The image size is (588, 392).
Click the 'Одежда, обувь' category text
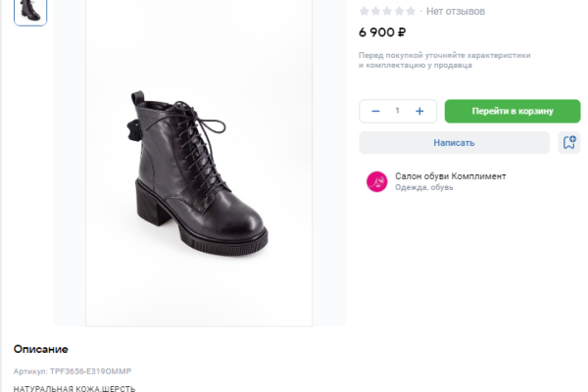[423, 187]
